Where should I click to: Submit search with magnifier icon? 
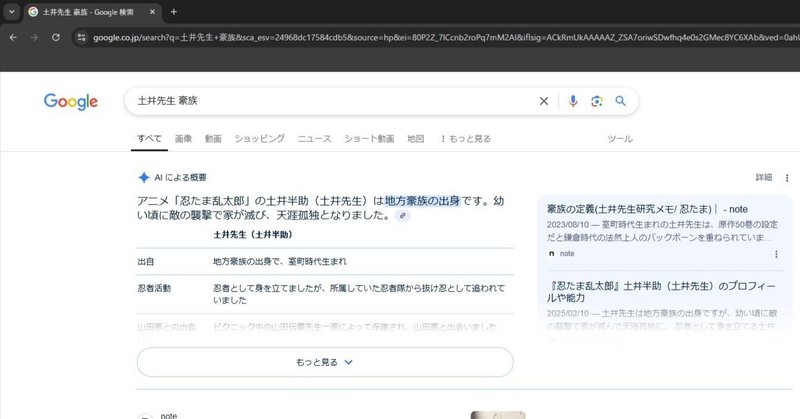620,101
